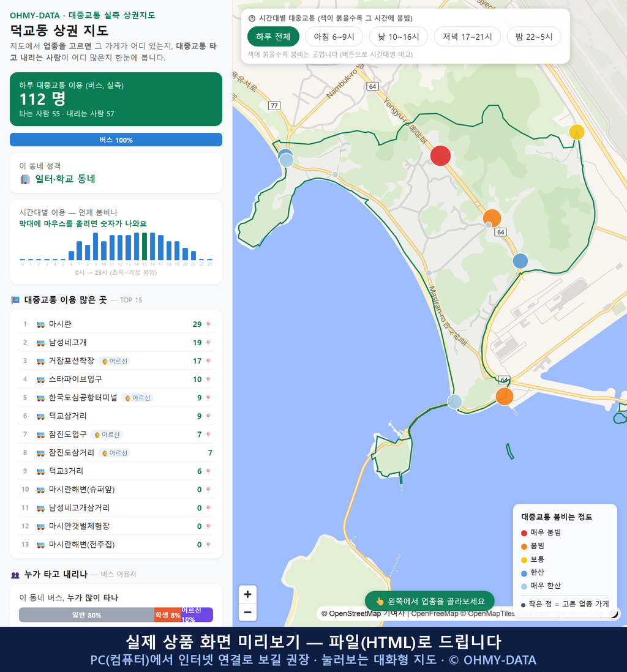Screen dimensions: 627x672
Task: Select the 한국도심공항터미널 stop row
Action: [x=116, y=398]
